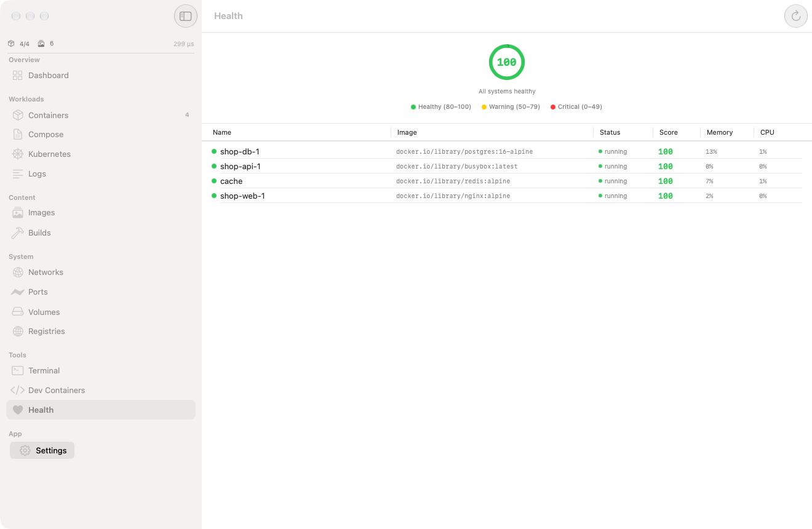
Task: Select the shop-web-1 container row
Action: [x=507, y=196]
